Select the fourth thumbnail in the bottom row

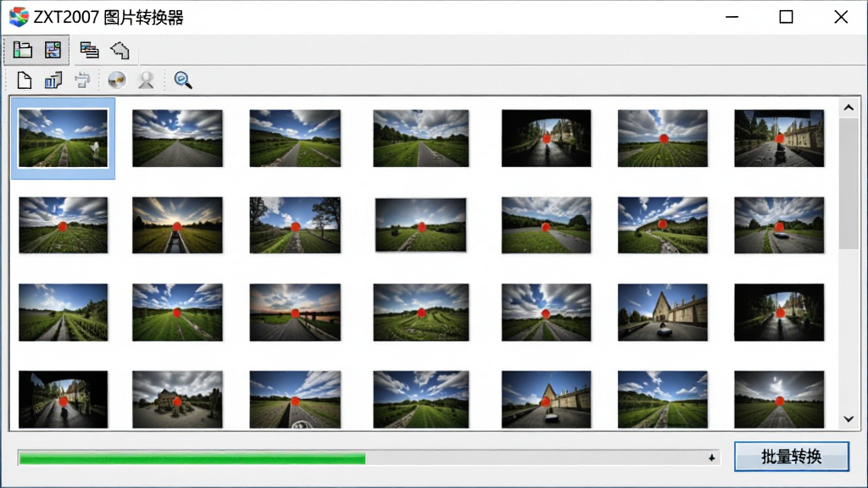[x=420, y=400]
